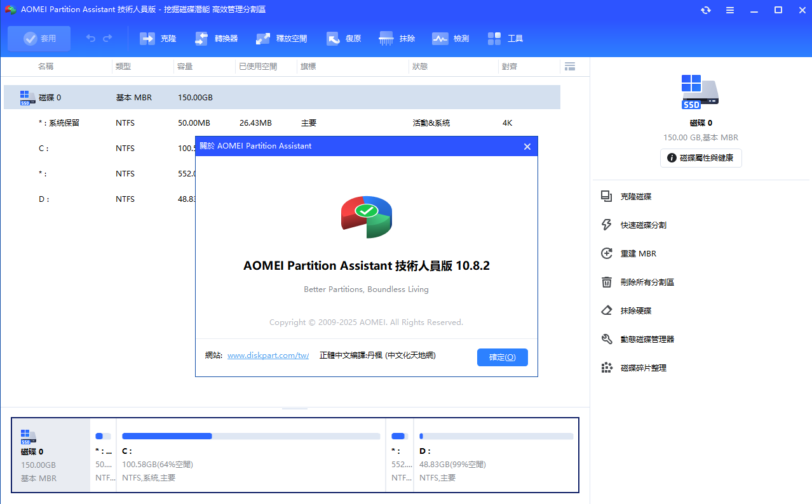This screenshot has width=812, height=504.
Task: Click the AOMEI logo in about dialog
Action: pos(366,216)
